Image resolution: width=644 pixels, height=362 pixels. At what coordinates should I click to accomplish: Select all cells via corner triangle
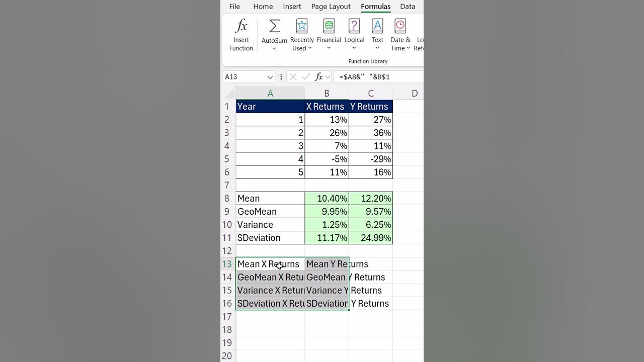(229, 94)
